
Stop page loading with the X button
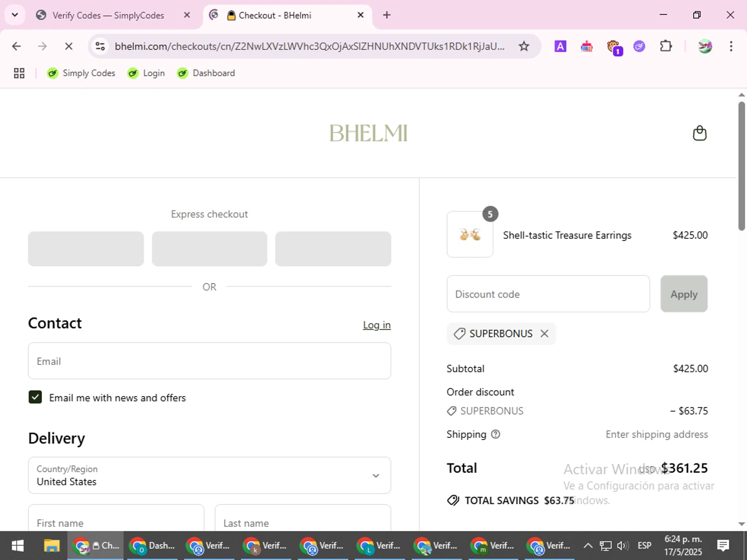(69, 46)
